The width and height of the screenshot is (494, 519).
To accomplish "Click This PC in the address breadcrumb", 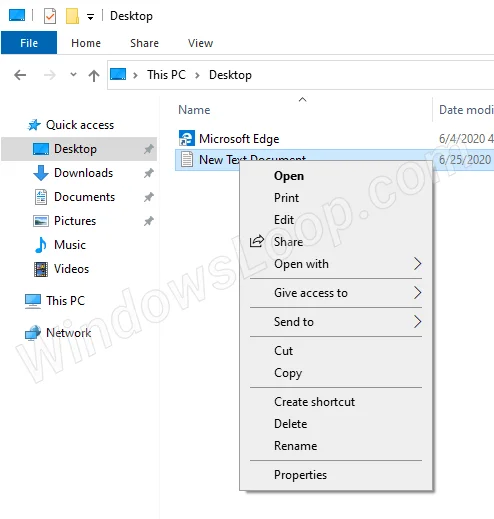I will 166,75.
